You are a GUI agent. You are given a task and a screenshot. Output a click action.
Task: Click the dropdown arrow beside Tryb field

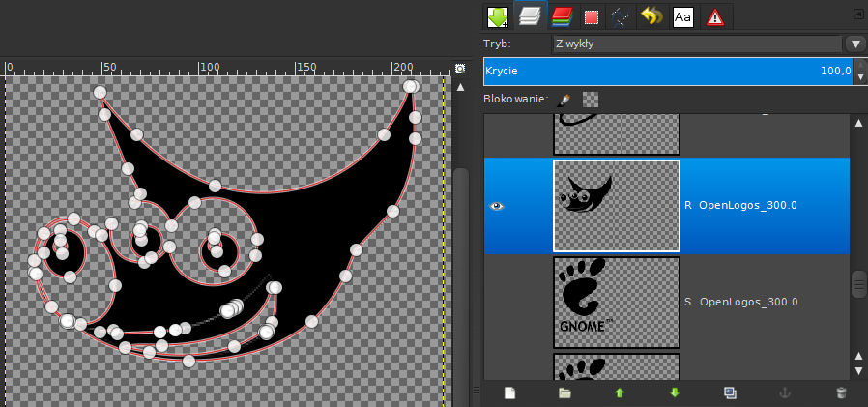855,44
